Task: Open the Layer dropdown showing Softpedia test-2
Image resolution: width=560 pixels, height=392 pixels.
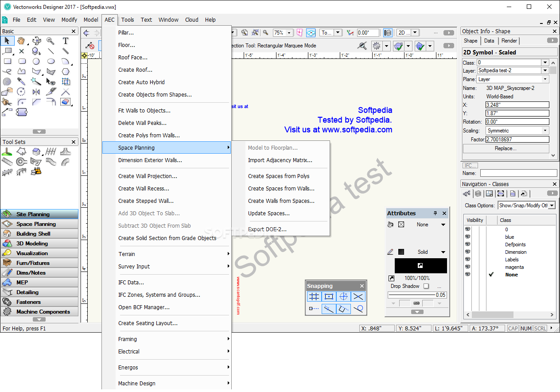Action: [545, 70]
